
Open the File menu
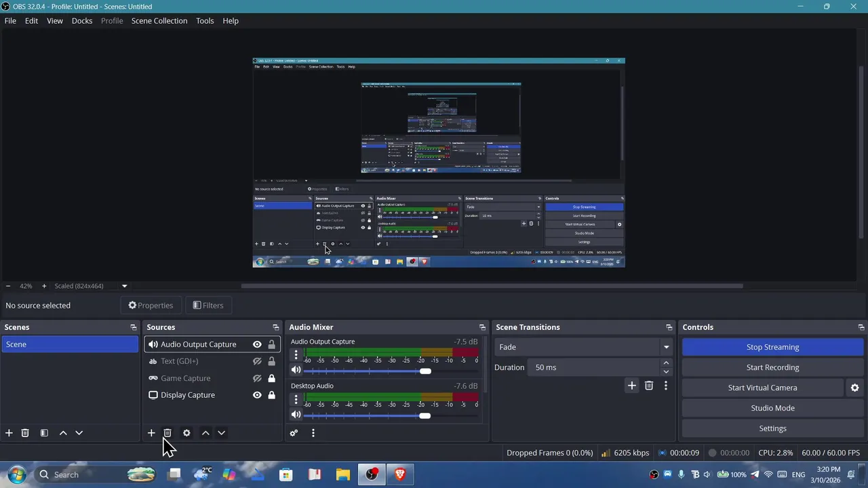click(x=10, y=21)
